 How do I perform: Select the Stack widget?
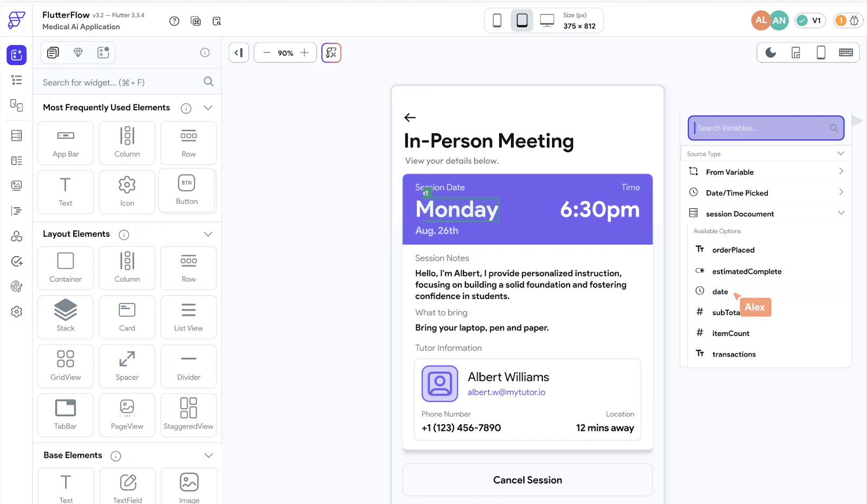[x=66, y=317]
